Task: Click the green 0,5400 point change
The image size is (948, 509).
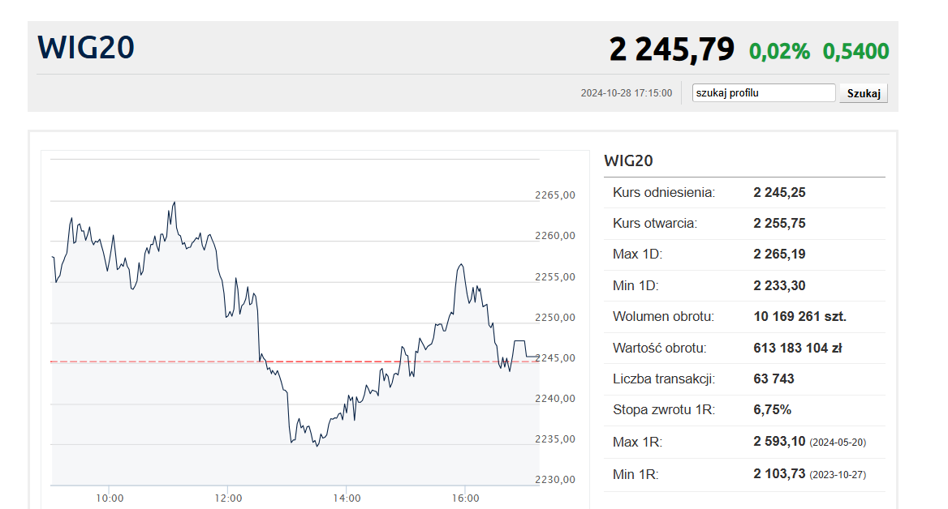Action: pyautogui.click(x=855, y=51)
